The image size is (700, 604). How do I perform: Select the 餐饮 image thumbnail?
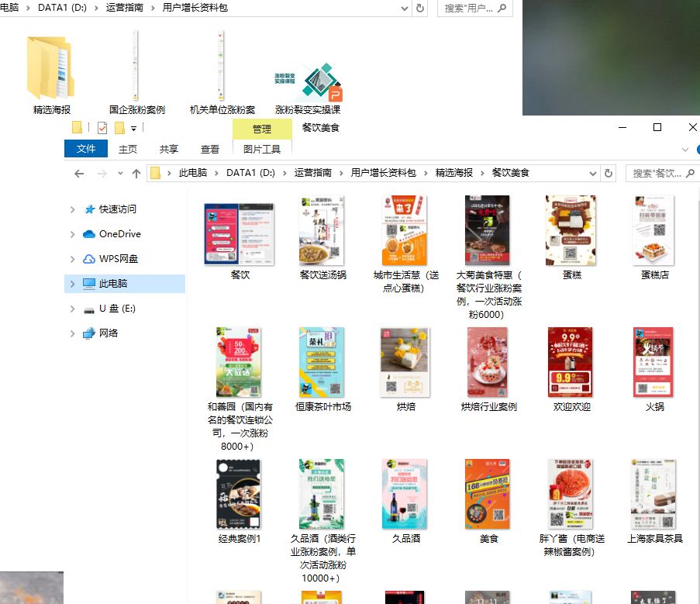click(x=240, y=234)
